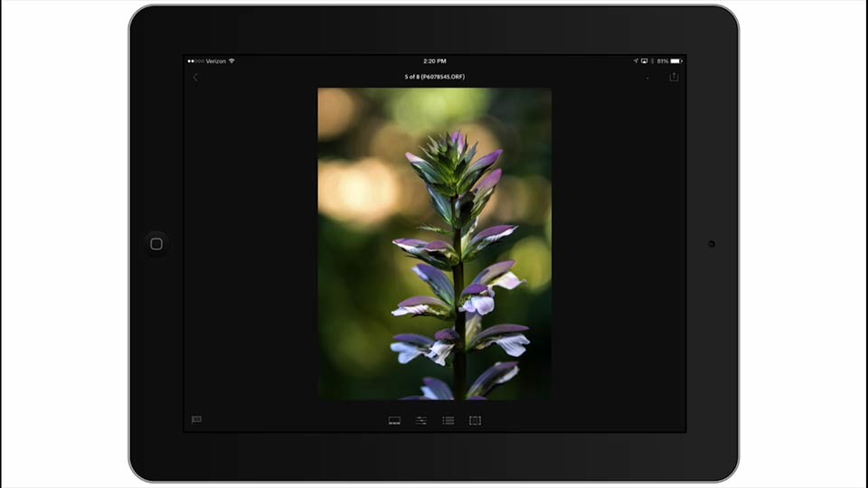Go back using the left chevron arrow
868x488 pixels.
(x=195, y=78)
